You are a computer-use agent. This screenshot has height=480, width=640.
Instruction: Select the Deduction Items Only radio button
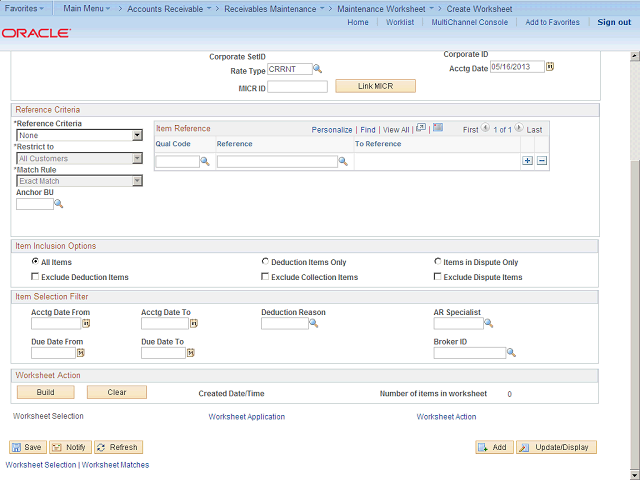[x=265, y=262]
